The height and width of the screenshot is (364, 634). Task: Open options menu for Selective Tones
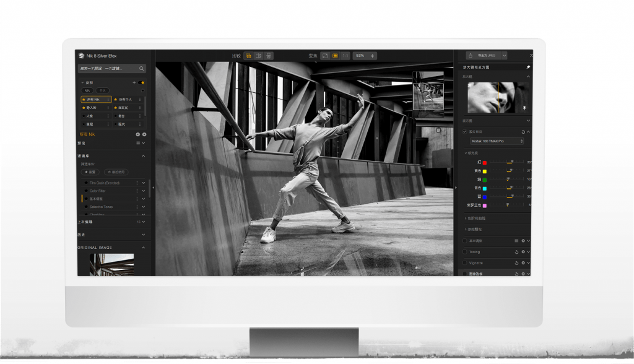pyautogui.click(x=137, y=207)
